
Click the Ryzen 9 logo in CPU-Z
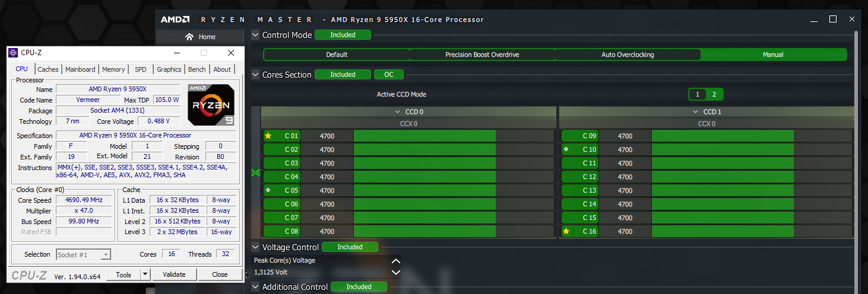[x=211, y=104]
